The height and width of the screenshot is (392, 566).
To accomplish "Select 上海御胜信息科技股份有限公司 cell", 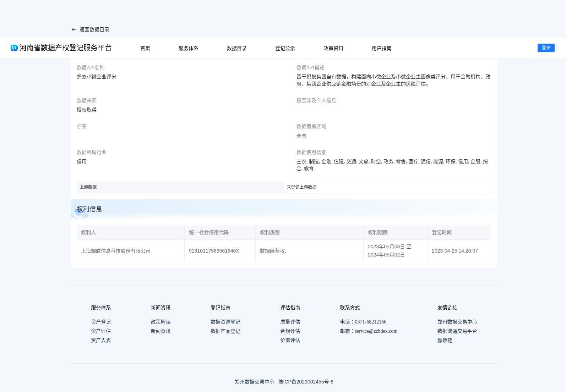I will point(131,251).
